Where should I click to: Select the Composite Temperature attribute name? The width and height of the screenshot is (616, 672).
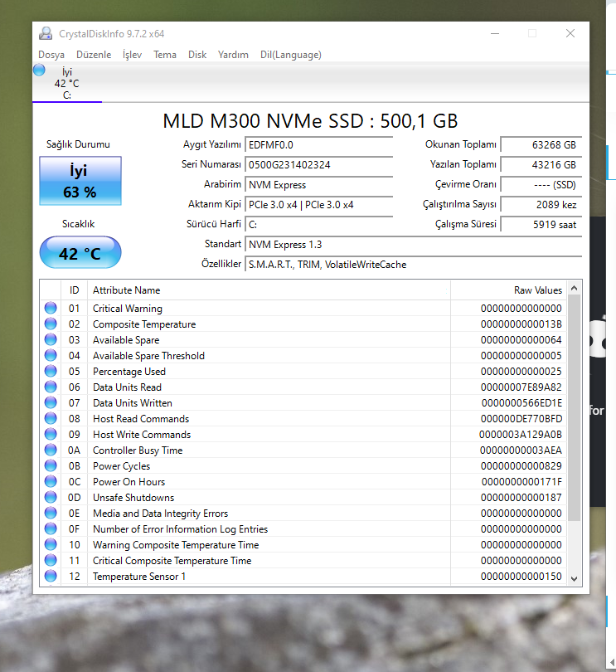[x=144, y=324]
